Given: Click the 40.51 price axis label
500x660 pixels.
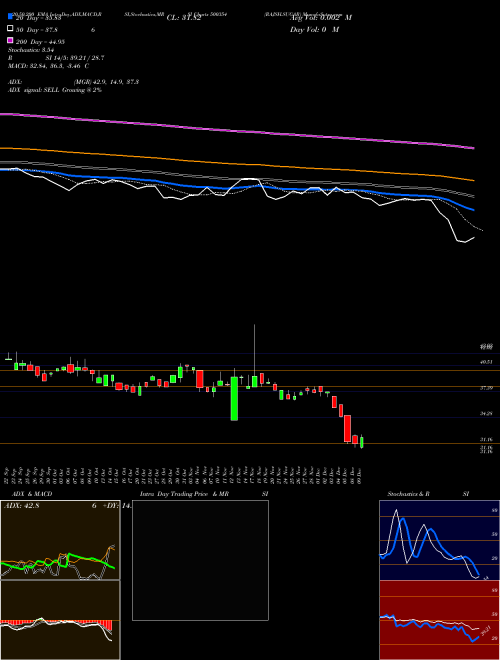Looking at the screenshot, I should [x=486, y=362].
